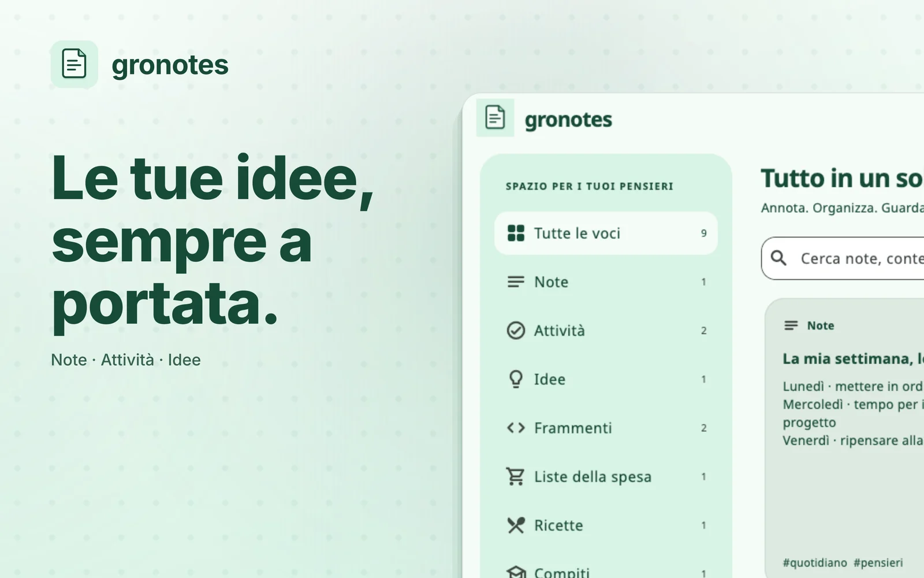Select the Tutte le voci grid icon
The width and height of the screenshot is (924, 578).
516,233
